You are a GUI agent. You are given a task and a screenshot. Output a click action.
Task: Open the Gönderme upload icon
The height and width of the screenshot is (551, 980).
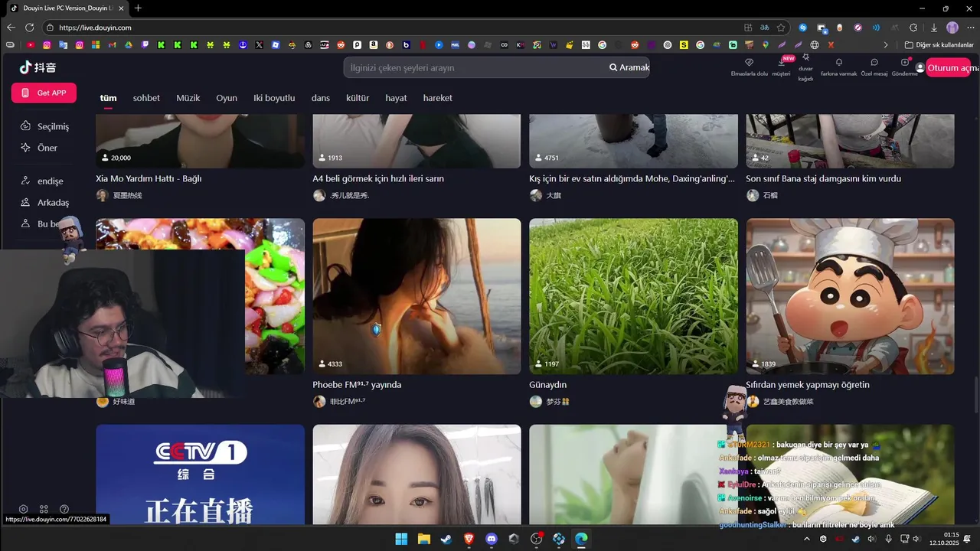tap(905, 62)
